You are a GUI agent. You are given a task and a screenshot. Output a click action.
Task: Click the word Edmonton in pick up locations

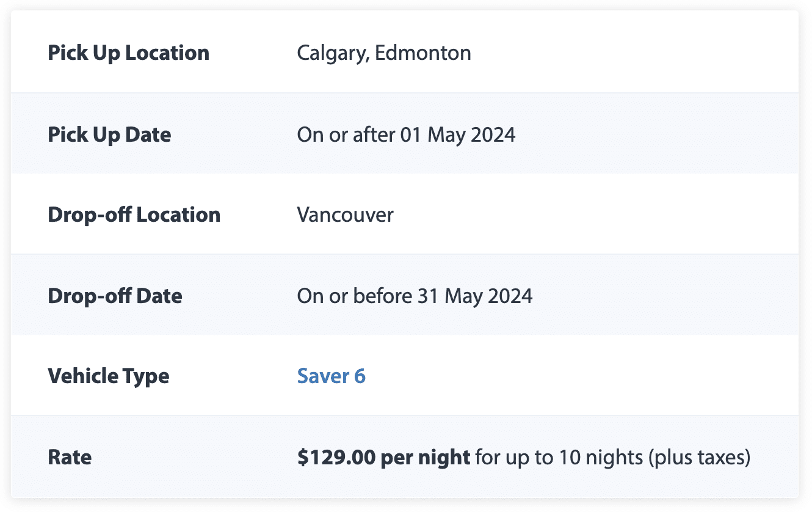[422, 53]
